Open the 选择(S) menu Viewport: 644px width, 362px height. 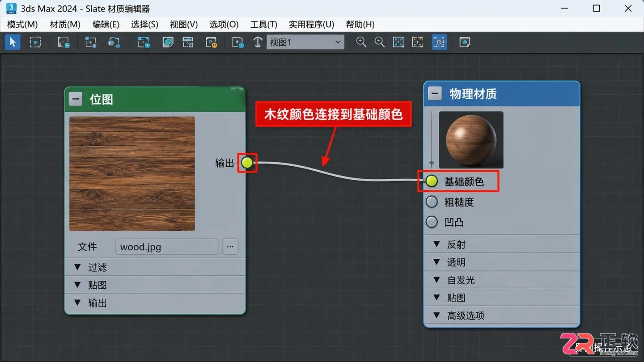tap(144, 24)
